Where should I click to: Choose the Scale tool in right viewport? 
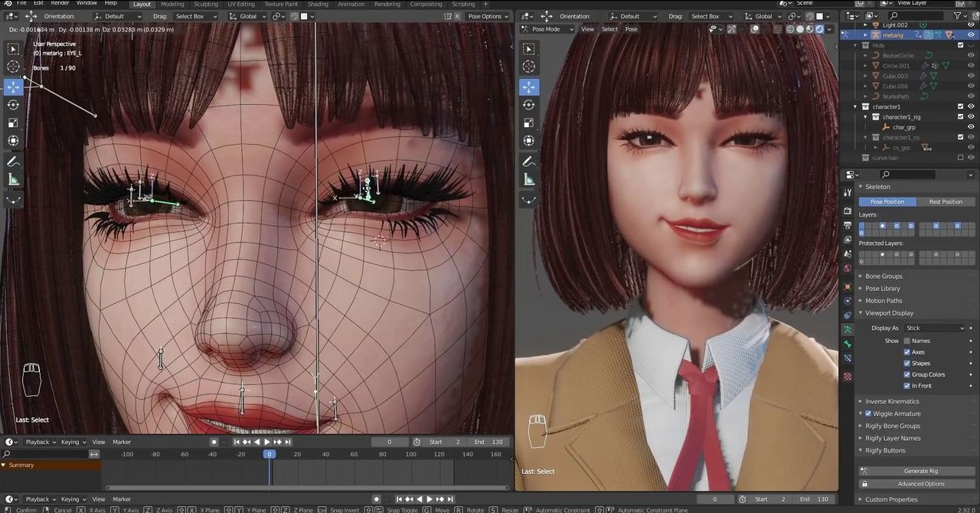pyautogui.click(x=528, y=123)
